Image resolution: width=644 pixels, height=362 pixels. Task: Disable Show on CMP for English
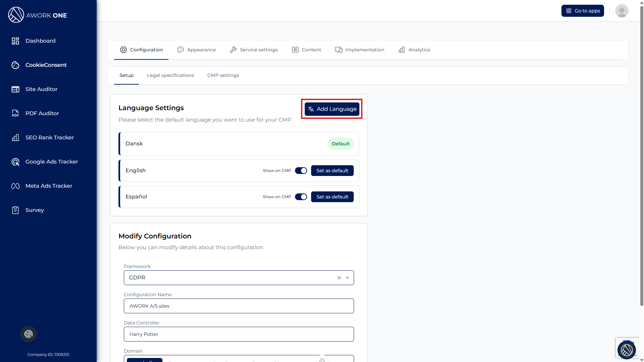click(x=301, y=171)
